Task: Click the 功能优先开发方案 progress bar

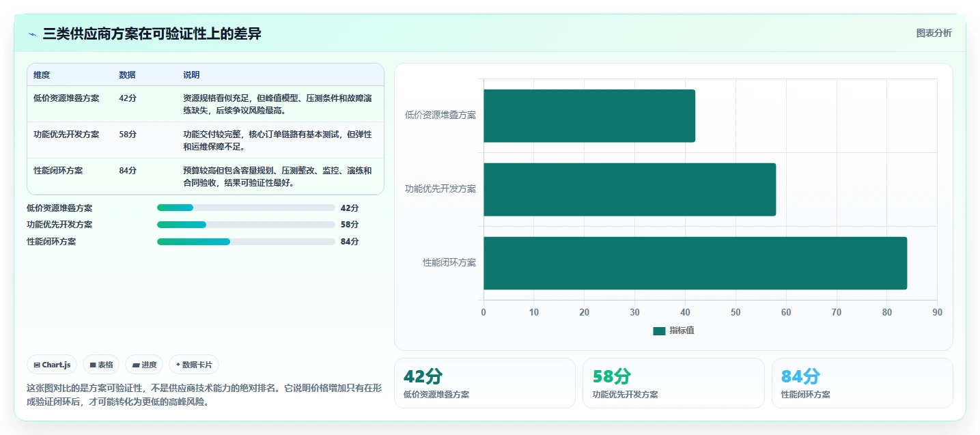Action: click(246, 225)
